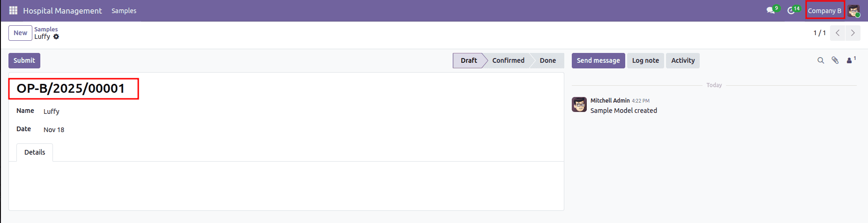This screenshot has height=223, width=868.
Task: Set status to Done
Action: tap(547, 60)
